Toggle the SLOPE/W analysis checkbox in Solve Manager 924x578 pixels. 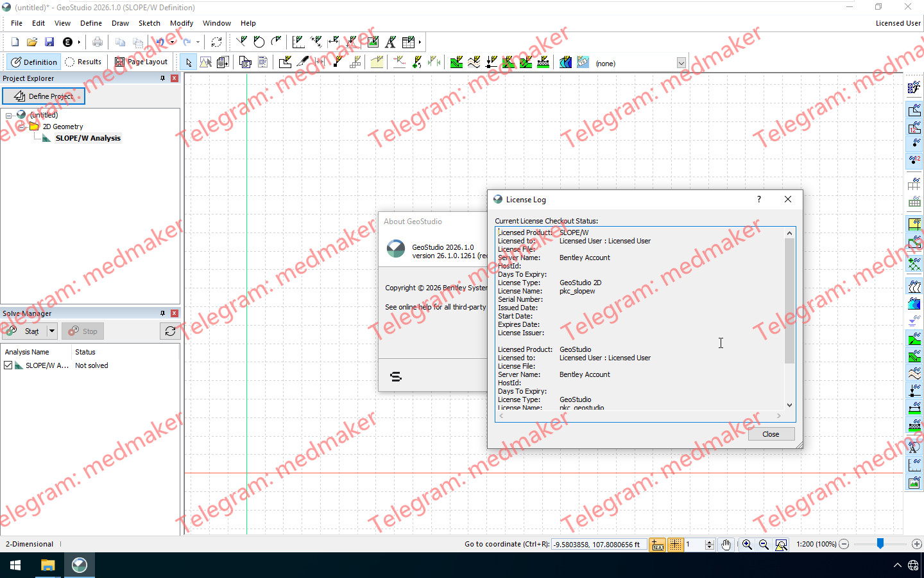click(x=8, y=365)
